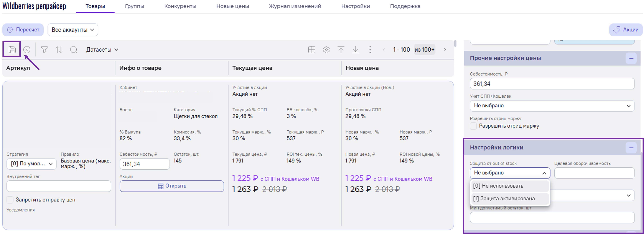Viewport: 644px width, 234px height.
Task: Click the save (floppy disk) toolbar icon
Action: coord(12,50)
